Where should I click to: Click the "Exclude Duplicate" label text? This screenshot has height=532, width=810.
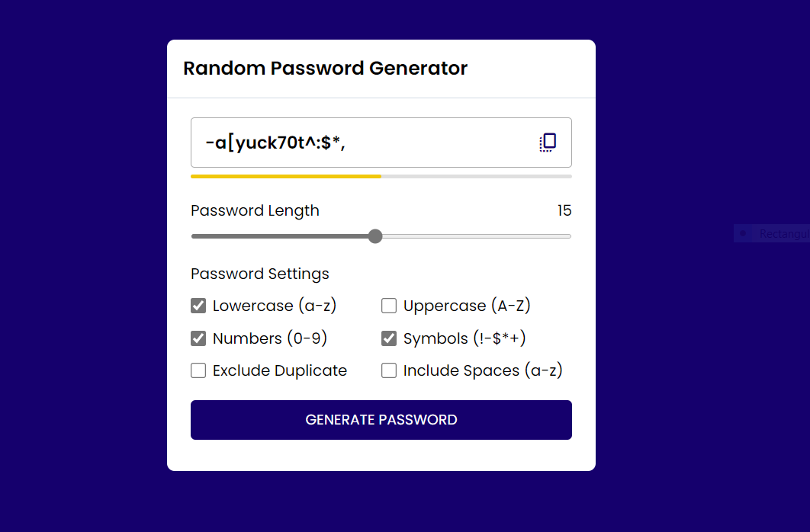click(280, 370)
